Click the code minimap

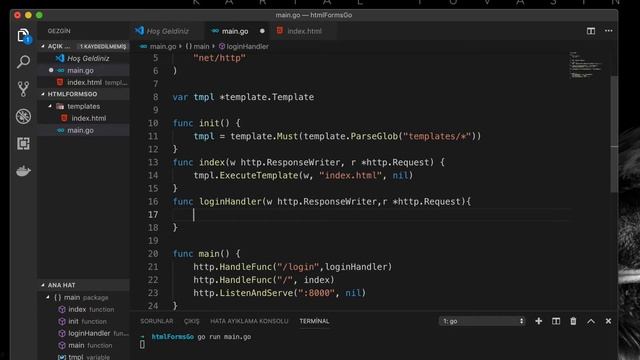pyautogui.click(x=586, y=64)
